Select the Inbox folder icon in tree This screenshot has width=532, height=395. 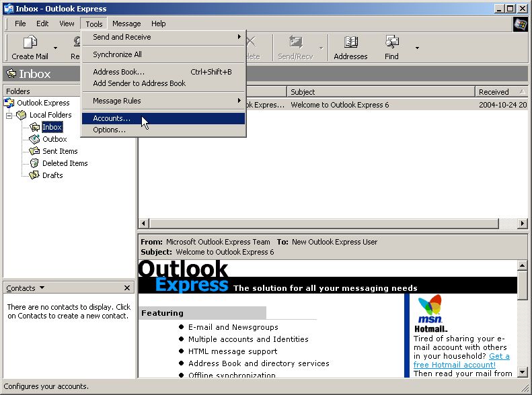coord(34,127)
